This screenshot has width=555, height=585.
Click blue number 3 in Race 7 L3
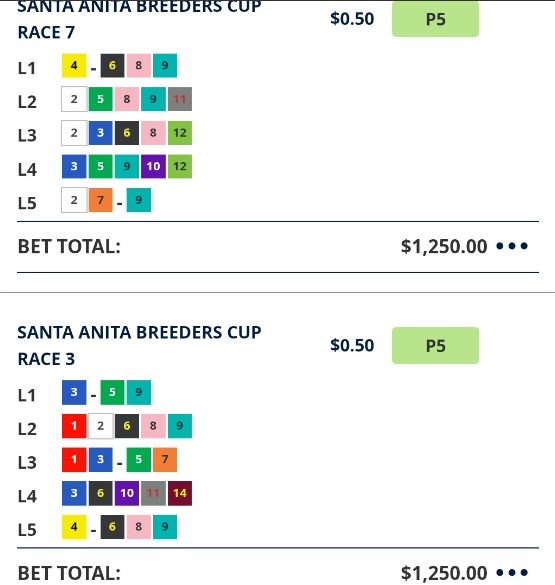tap(100, 133)
